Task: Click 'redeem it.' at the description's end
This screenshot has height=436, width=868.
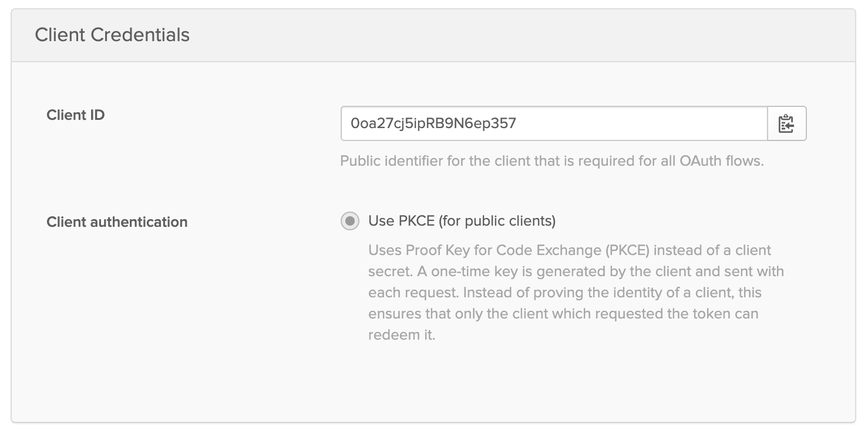Action: pos(402,336)
